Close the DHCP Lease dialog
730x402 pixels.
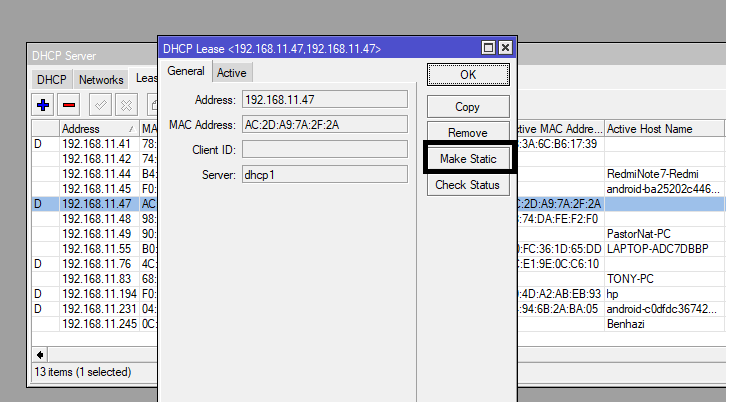pos(505,48)
